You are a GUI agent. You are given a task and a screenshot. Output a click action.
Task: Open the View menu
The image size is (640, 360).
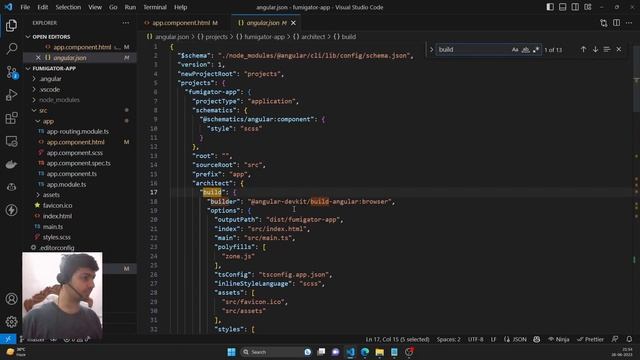(x=95, y=7)
